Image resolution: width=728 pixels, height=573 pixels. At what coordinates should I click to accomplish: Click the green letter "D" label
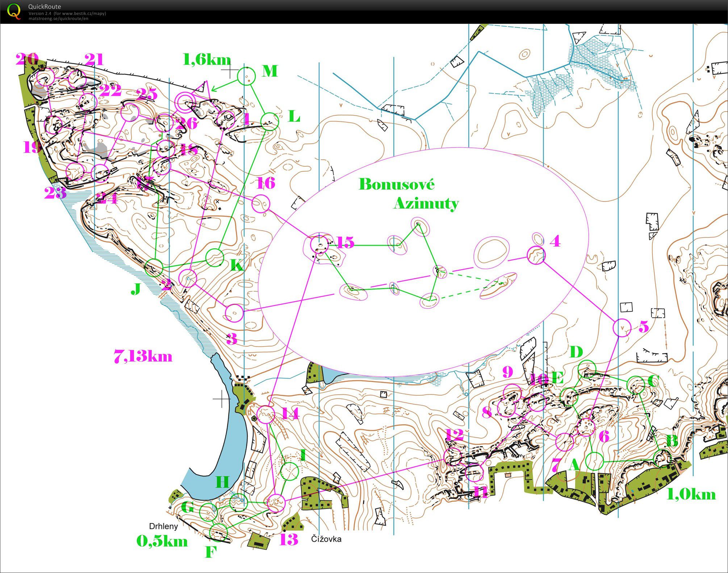pos(576,351)
